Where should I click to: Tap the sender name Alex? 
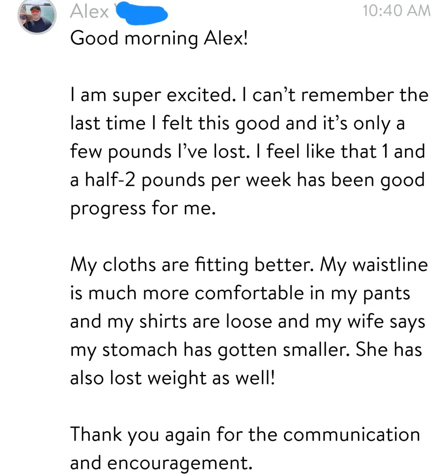(x=89, y=11)
